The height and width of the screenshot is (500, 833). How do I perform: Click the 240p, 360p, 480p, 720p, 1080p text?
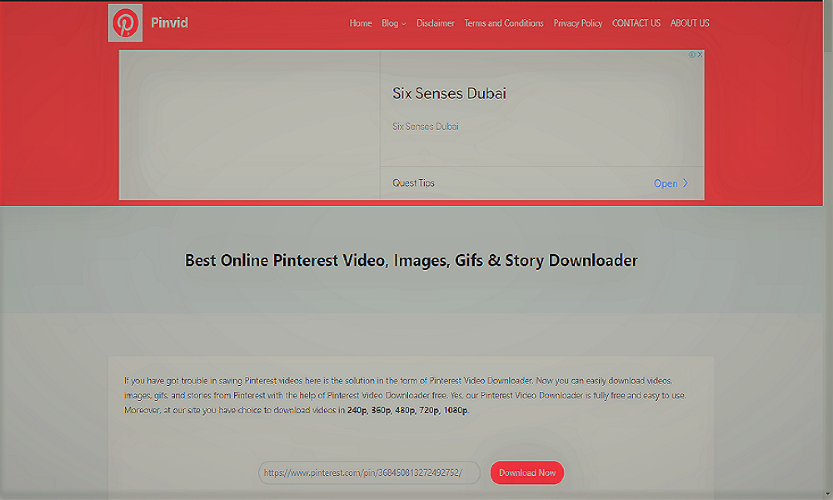[x=407, y=410]
